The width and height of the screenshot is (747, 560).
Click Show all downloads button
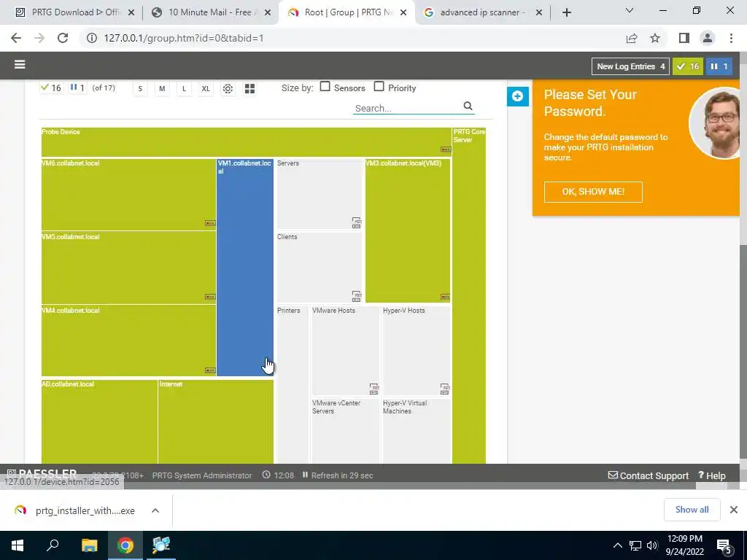pos(692,510)
